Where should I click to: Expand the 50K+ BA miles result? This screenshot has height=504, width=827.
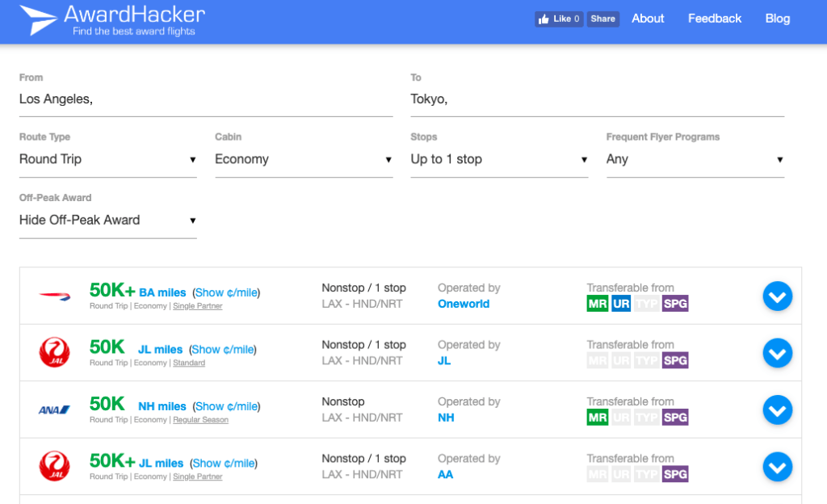click(778, 296)
